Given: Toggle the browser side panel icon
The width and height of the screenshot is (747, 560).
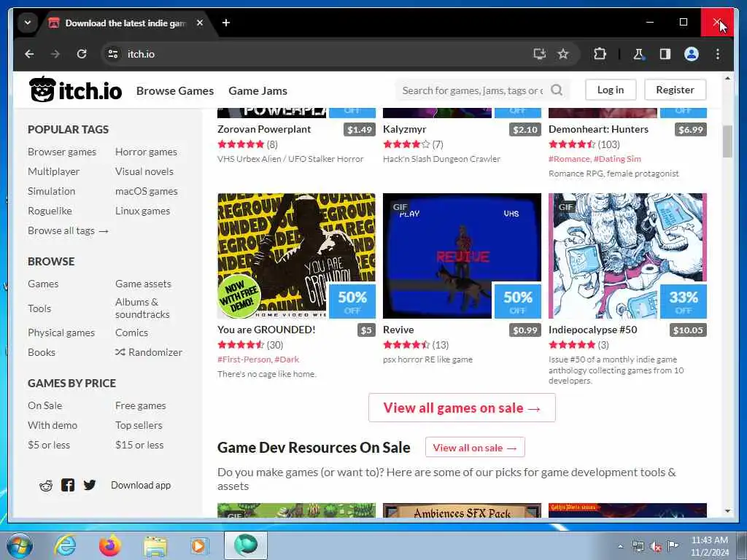Looking at the screenshot, I should [x=665, y=54].
